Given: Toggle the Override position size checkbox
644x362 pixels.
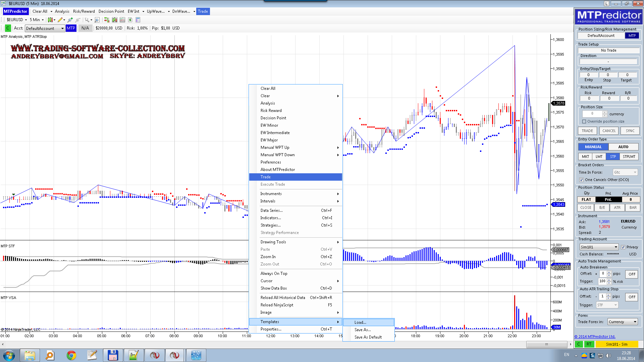Looking at the screenshot, I should click(x=584, y=122).
